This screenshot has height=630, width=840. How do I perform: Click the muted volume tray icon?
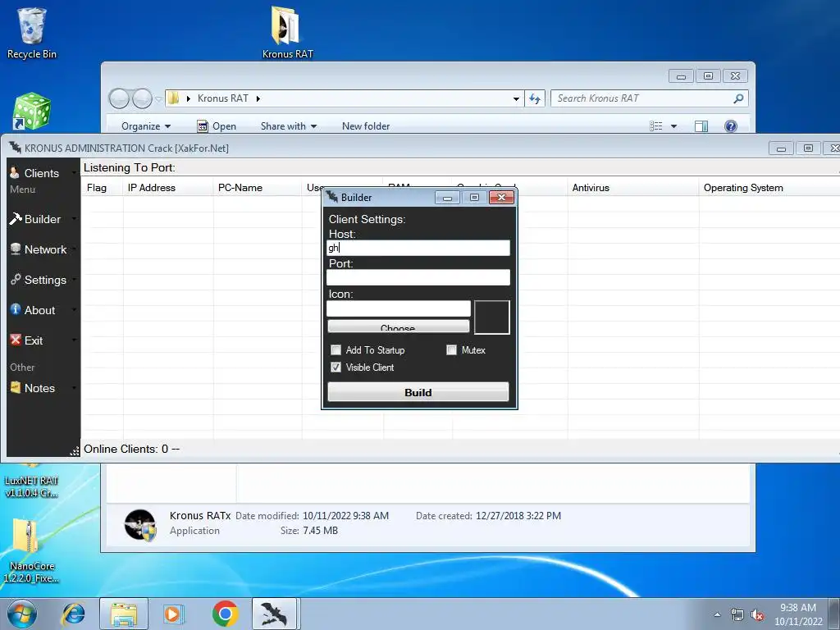(x=757, y=615)
